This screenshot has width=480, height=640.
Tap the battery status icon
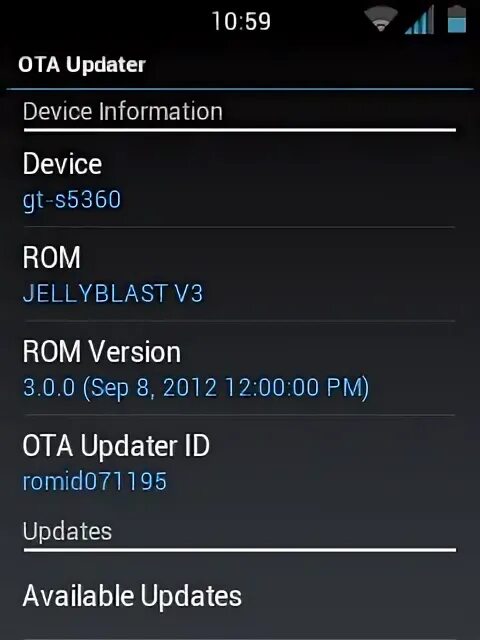(457, 19)
